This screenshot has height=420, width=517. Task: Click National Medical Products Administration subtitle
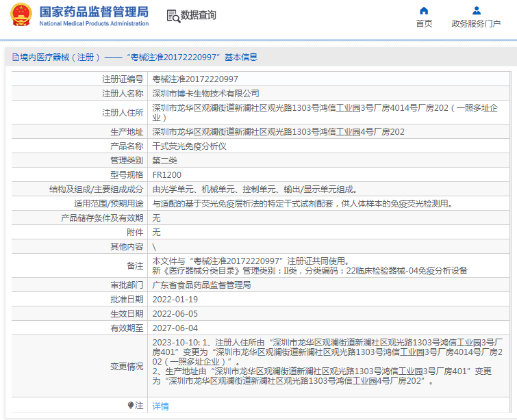(x=94, y=23)
